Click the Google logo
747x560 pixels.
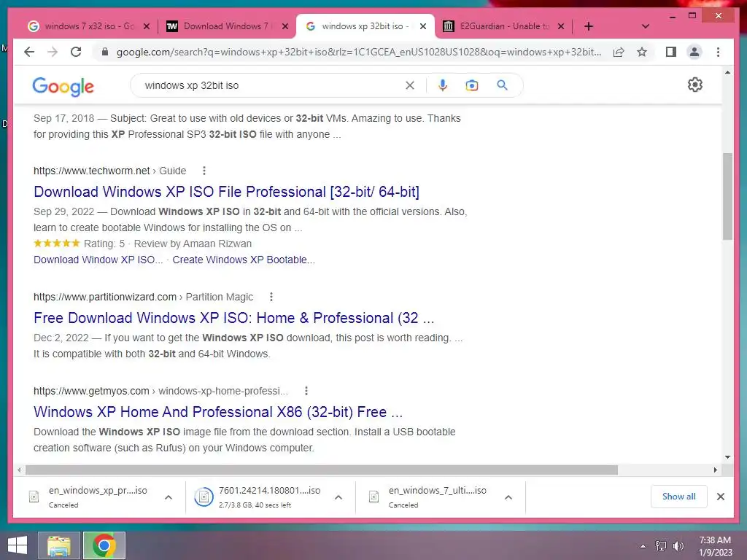(x=63, y=86)
